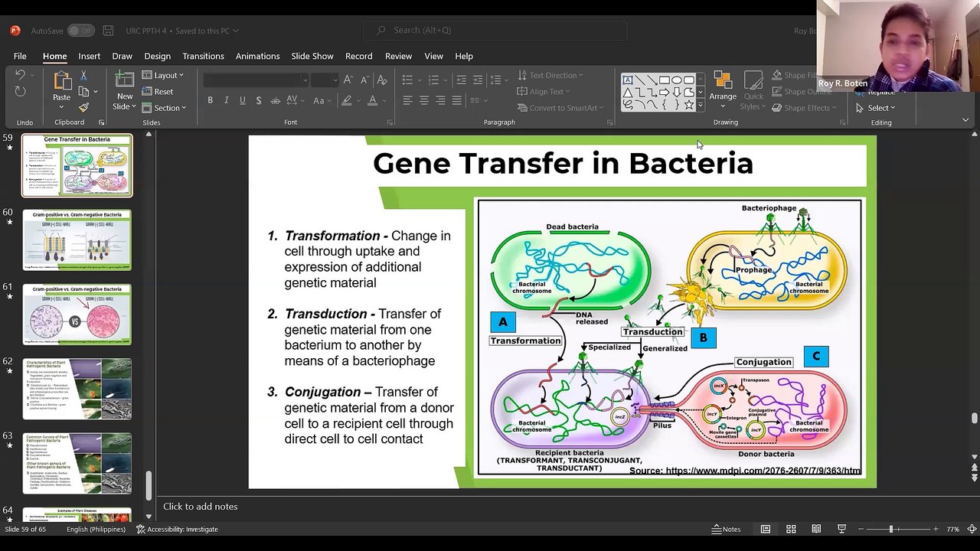The height and width of the screenshot is (551, 980).
Task: Toggle Text Shadow formatting
Action: pos(258,100)
